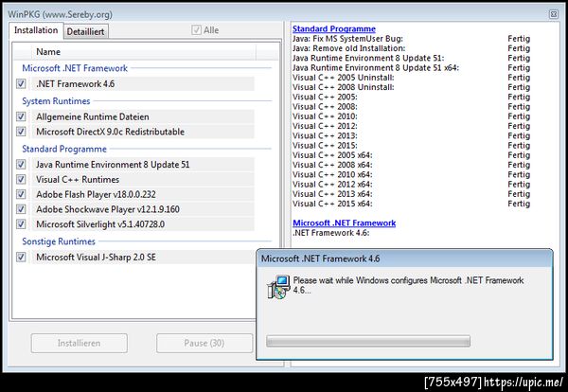Click log line Java: Fix MS SystemUser Bug
568x392 pixels.
pos(347,39)
